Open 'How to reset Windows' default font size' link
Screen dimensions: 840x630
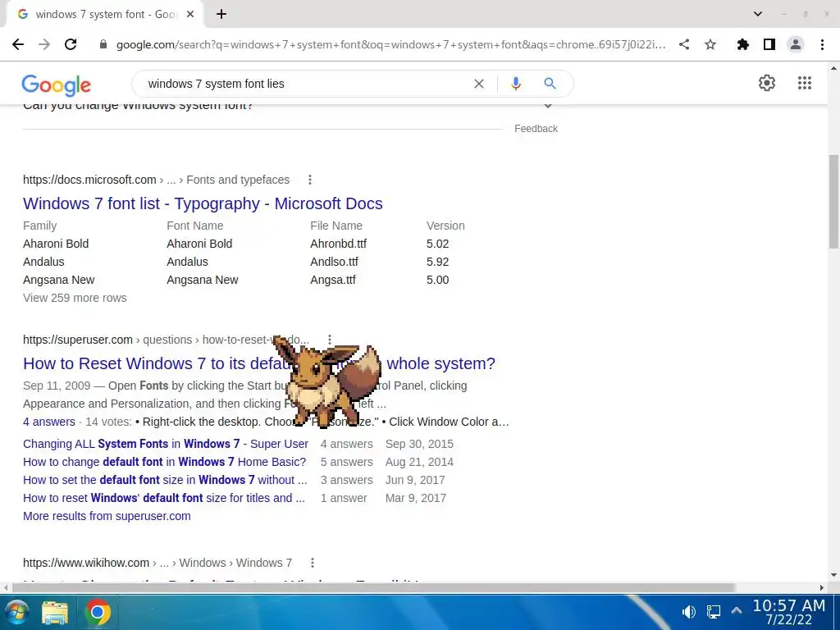point(164,498)
